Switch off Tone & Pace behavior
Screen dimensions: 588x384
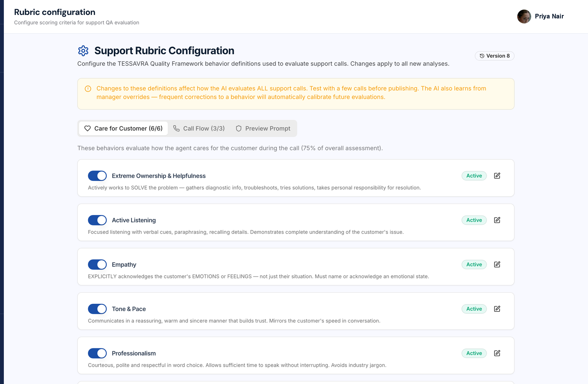click(x=97, y=309)
